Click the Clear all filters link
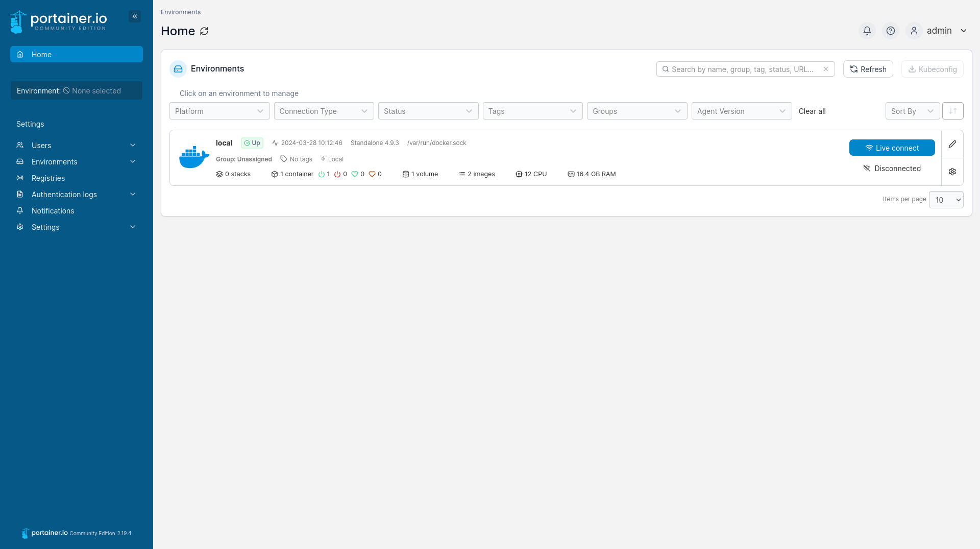Viewport: 980px width, 549px height. tap(812, 111)
